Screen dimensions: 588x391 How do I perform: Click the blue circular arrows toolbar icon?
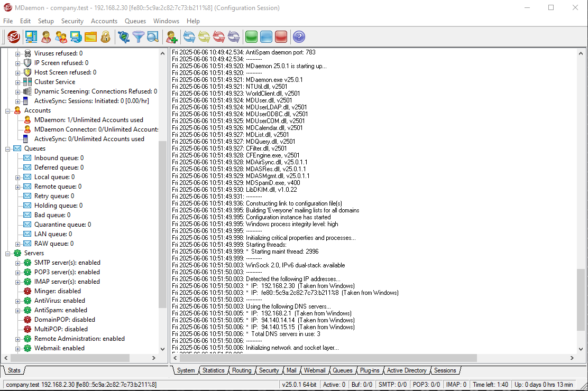[x=189, y=37]
